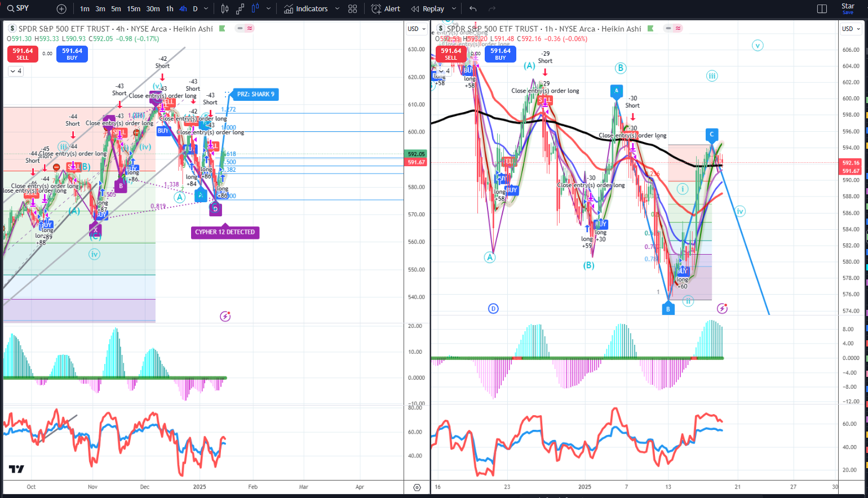The height and width of the screenshot is (498, 868).
Task: Expand the Replay options dropdown arrow
Action: click(454, 8)
